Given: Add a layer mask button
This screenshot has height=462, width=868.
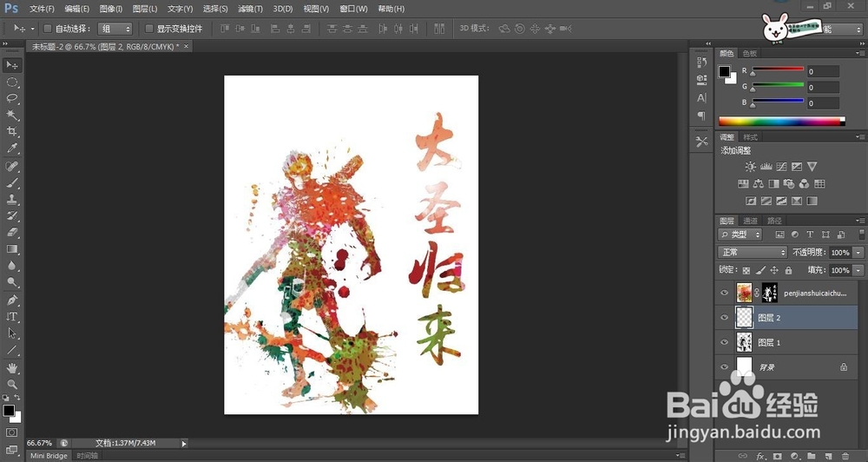Looking at the screenshot, I should pyautogui.click(x=777, y=456).
